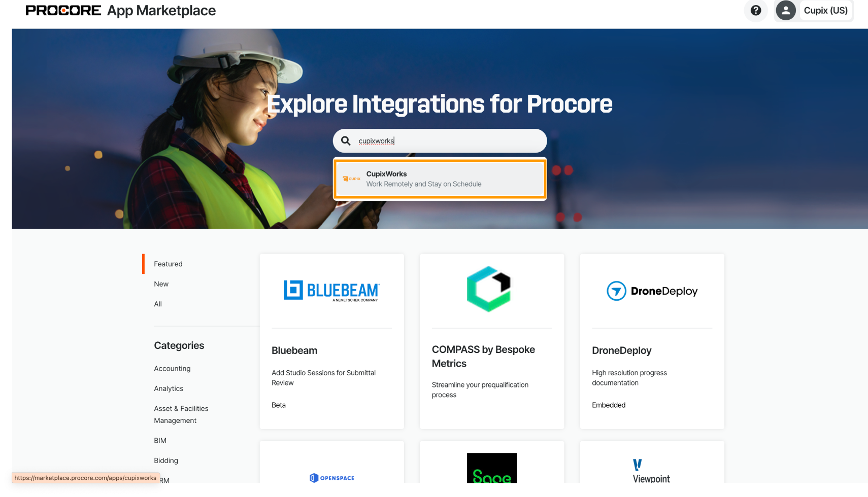This screenshot has height=497, width=868.
Task: Open the DroneDeploy app title
Action: (621, 350)
